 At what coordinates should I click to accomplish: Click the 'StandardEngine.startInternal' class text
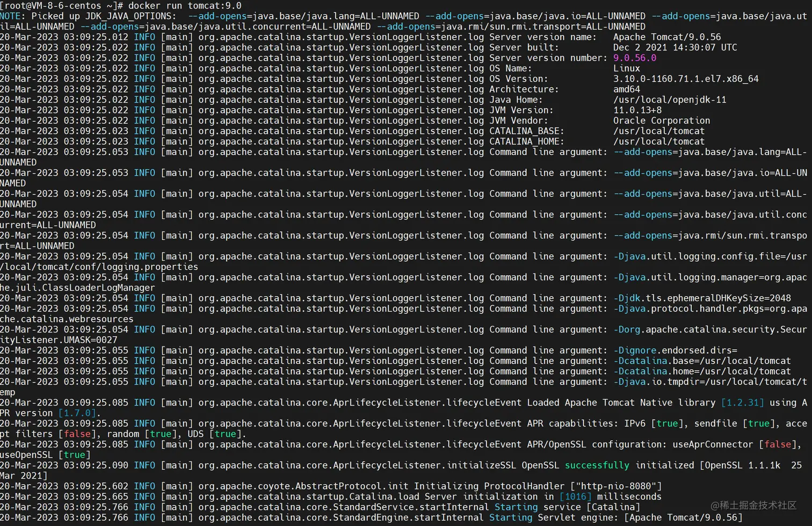click(409, 518)
